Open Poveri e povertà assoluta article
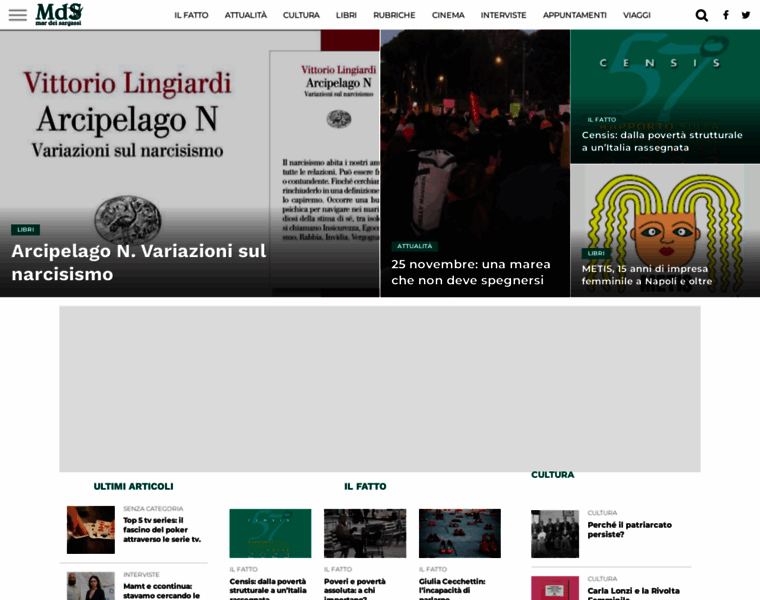This screenshot has height=600, width=760. pos(355,589)
